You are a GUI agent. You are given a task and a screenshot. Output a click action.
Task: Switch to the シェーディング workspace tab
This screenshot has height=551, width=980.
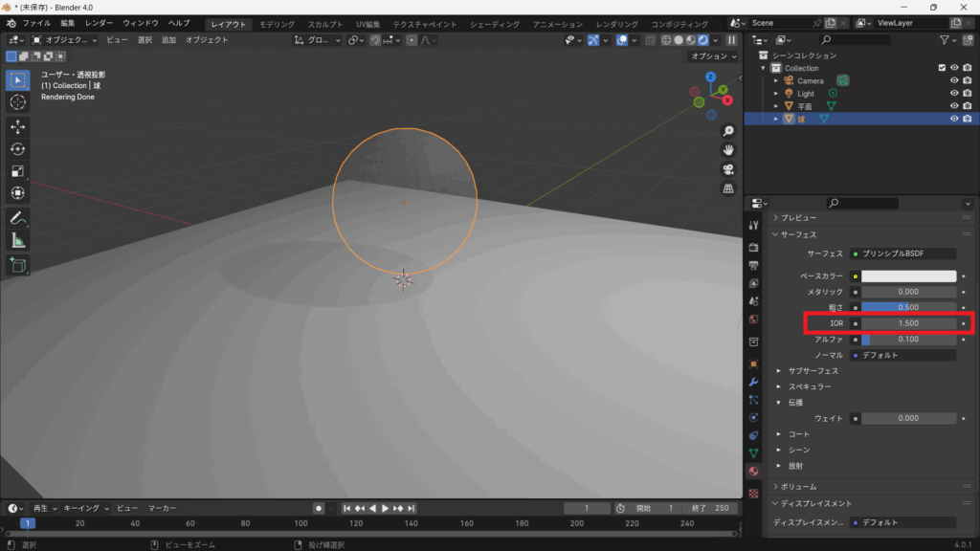[x=494, y=24]
